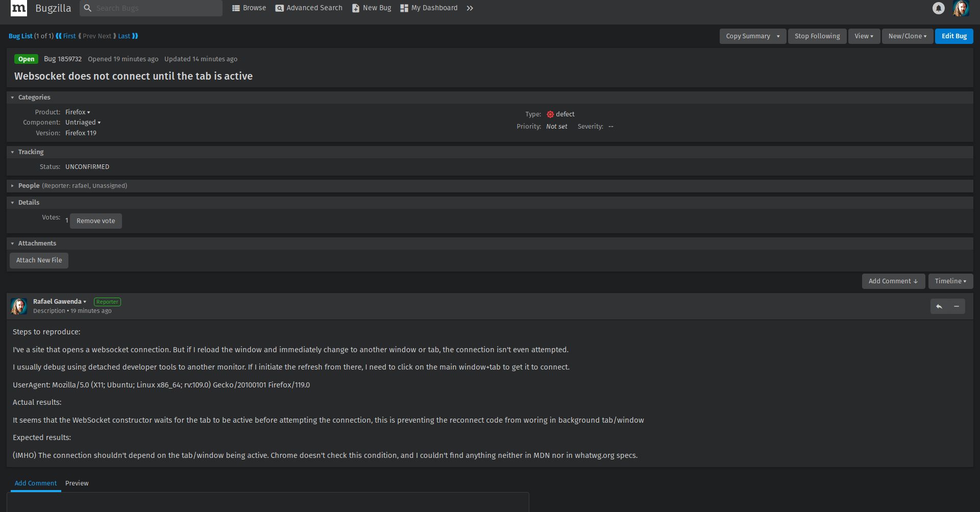
Task: Click the Reporter badge
Action: (x=107, y=302)
